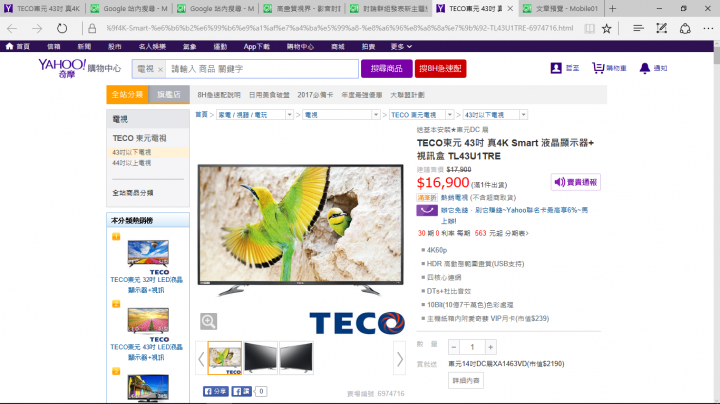Open 44吋以上電視 sidebar category
The height and width of the screenshot is (404, 720).
pos(131,163)
